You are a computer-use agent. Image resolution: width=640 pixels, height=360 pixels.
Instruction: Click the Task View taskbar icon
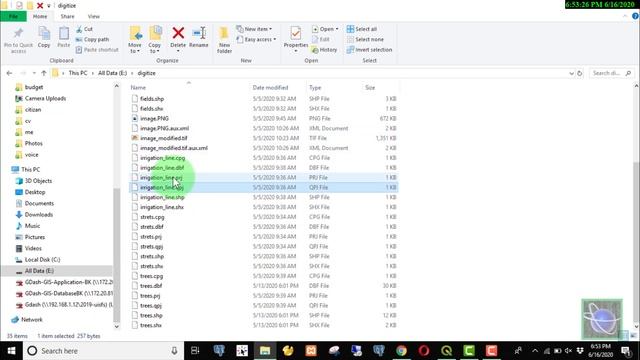[195, 351]
